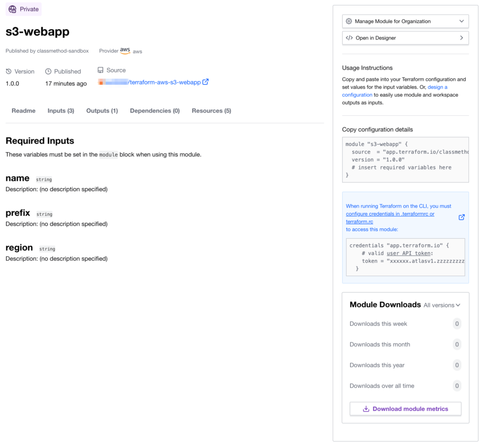
Task: Click inside the module configuration code box
Action: (406, 160)
